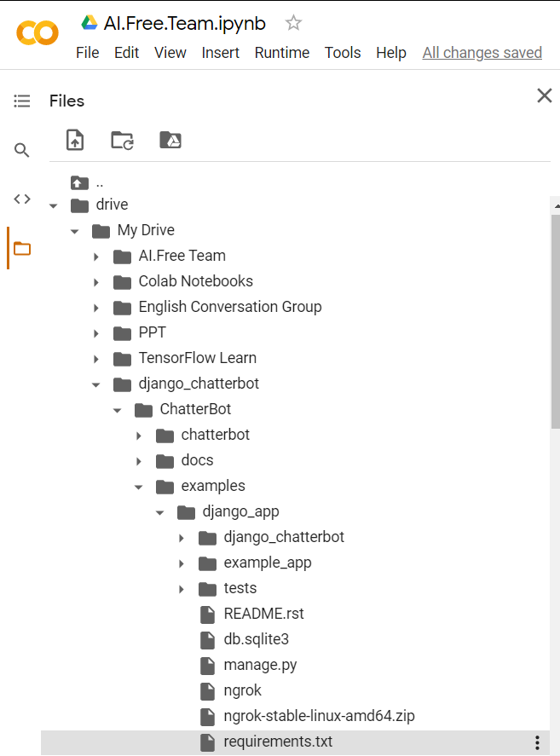Collapse the drive folder
The image size is (560, 756).
click(x=54, y=206)
